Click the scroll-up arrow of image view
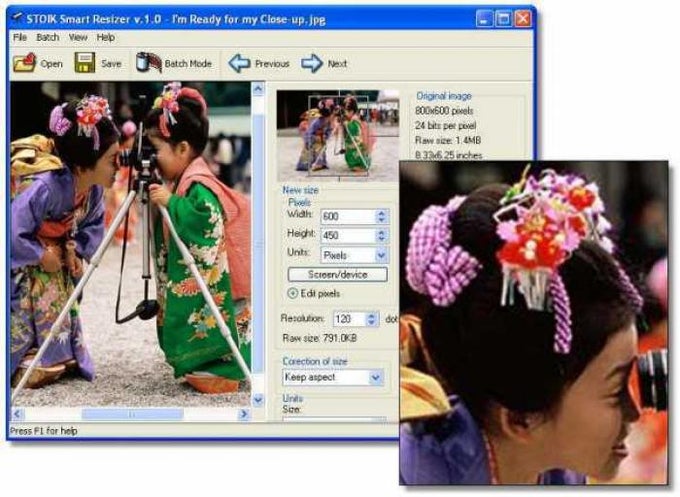The height and width of the screenshot is (497, 680). (x=258, y=89)
